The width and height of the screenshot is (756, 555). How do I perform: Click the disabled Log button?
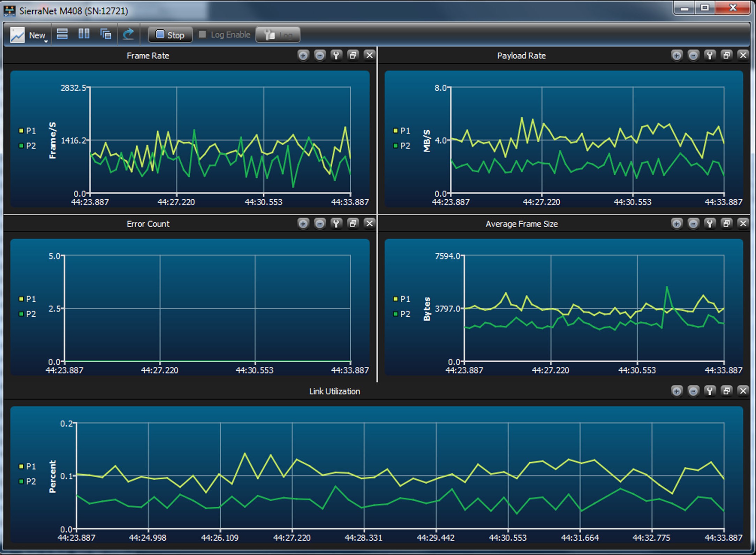click(x=278, y=35)
